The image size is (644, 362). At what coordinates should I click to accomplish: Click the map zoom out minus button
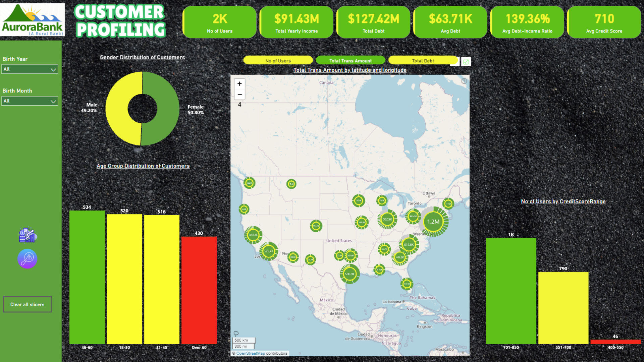coord(239,94)
